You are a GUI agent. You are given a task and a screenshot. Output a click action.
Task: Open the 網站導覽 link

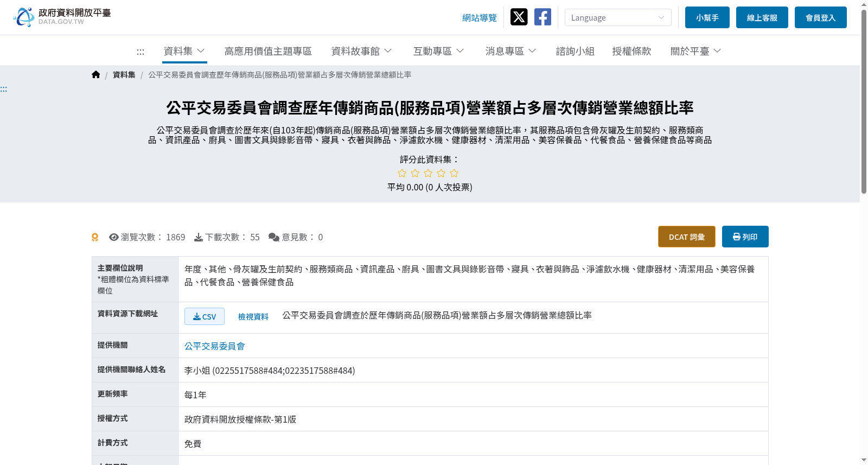480,18
